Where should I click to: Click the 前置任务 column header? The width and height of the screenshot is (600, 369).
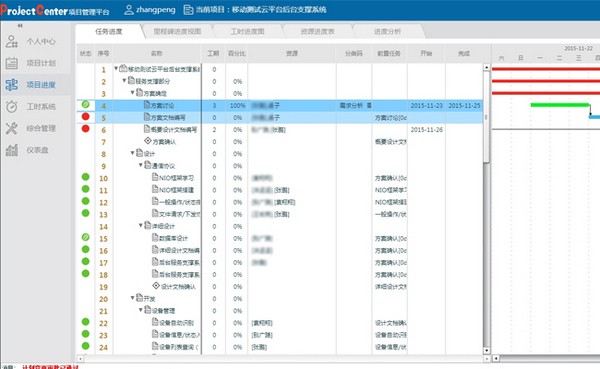pyautogui.click(x=389, y=54)
